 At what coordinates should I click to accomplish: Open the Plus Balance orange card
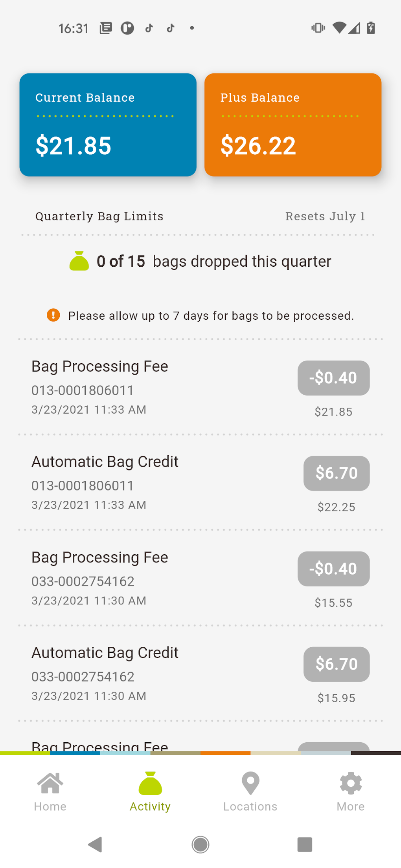[x=293, y=125]
